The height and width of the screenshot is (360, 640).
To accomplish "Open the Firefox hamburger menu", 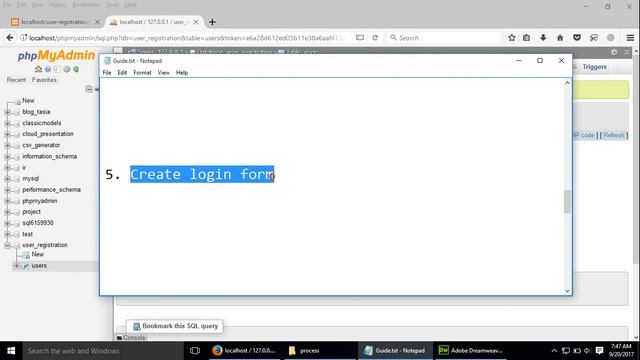I will tap(630, 38).
